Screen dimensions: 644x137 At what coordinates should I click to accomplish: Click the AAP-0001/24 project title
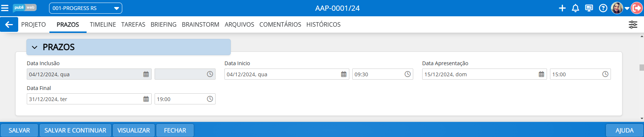pos(337,8)
